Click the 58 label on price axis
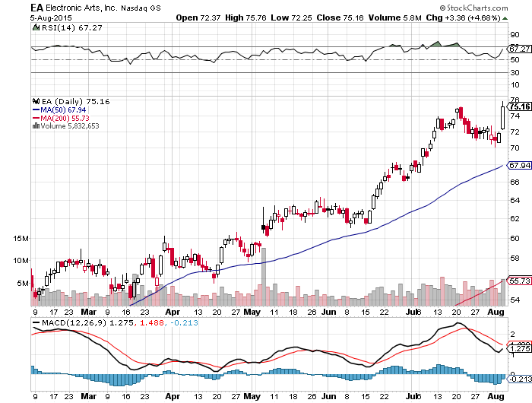This screenshot has height=403, width=532. pyautogui.click(x=515, y=259)
